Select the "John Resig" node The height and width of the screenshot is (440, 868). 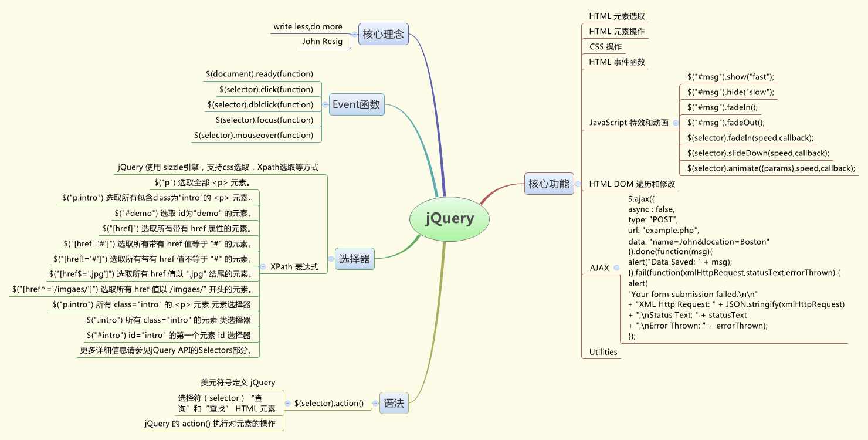324,42
